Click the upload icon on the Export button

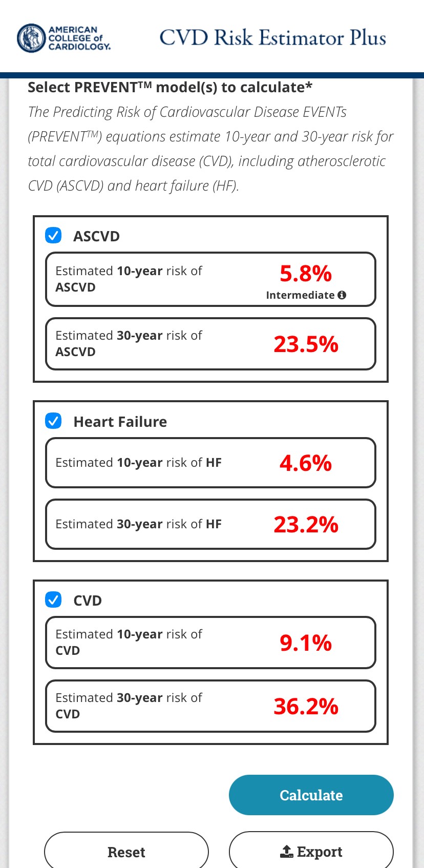pos(287,852)
